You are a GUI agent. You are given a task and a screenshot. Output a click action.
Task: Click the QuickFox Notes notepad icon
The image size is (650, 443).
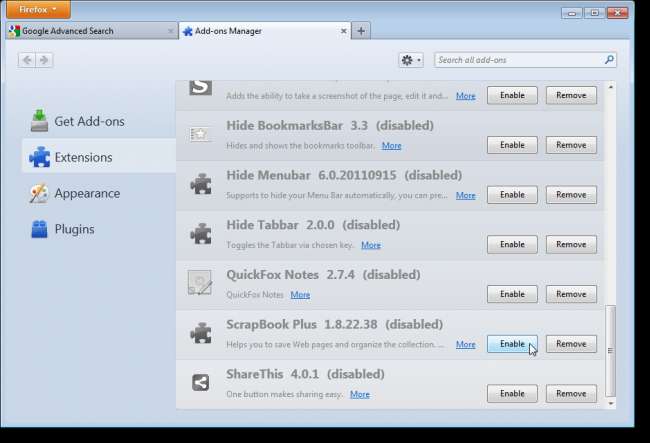click(200, 283)
